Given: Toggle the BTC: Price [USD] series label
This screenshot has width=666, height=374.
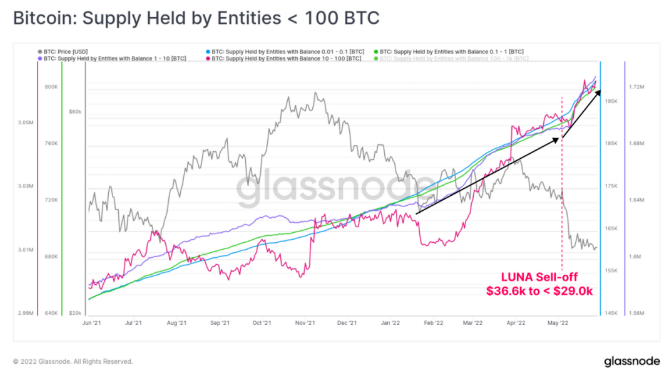Looking at the screenshot, I should point(66,52).
